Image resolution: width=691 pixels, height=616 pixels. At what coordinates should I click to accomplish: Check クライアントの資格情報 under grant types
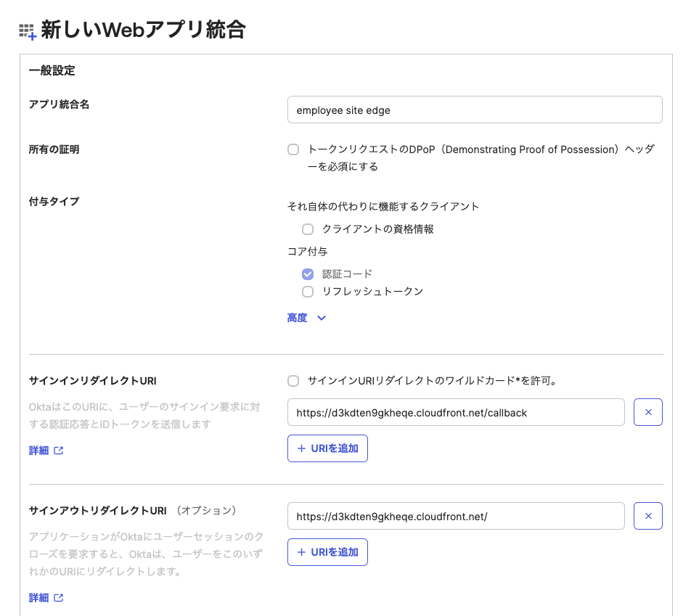(x=308, y=229)
